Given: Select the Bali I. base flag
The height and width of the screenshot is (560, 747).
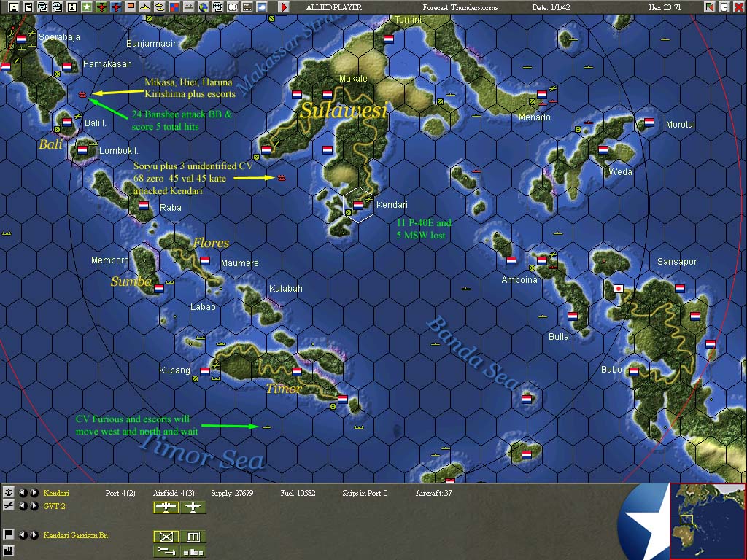Looking at the screenshot, I should click(x=67, y=122).
